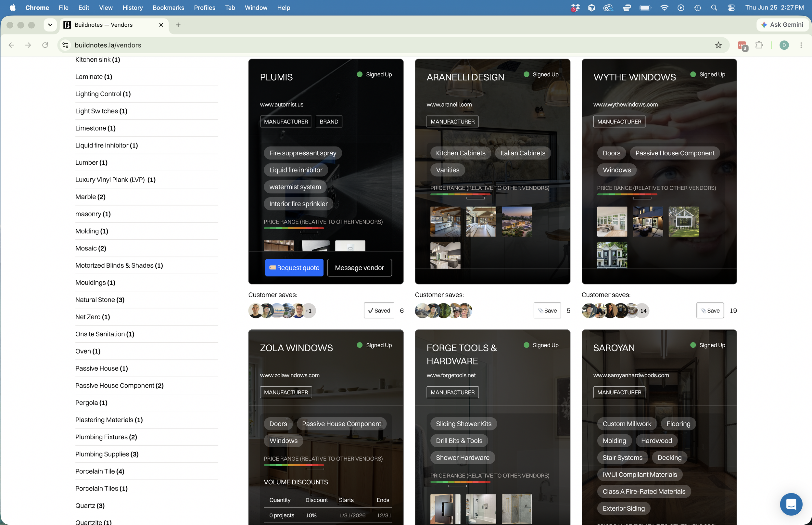Click the Aranelli Design price range bar
This screenshot has width=812, height=525.
click(460, 195)
